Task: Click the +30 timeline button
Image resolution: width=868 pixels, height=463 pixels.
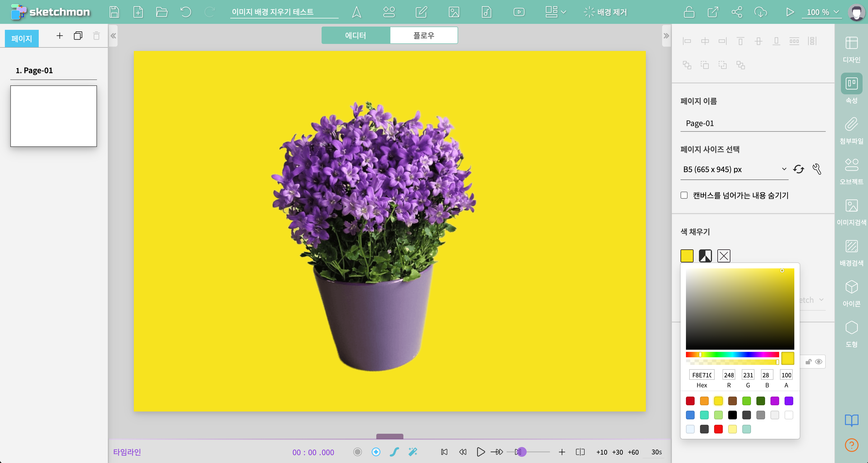Action: point(617,452)
